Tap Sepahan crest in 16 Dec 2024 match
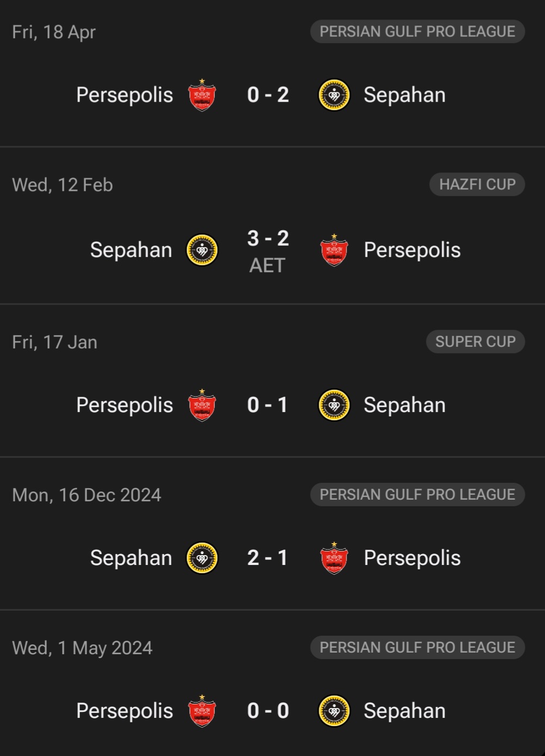Viewport: 545px width, 756px height. tap(202, 558)
